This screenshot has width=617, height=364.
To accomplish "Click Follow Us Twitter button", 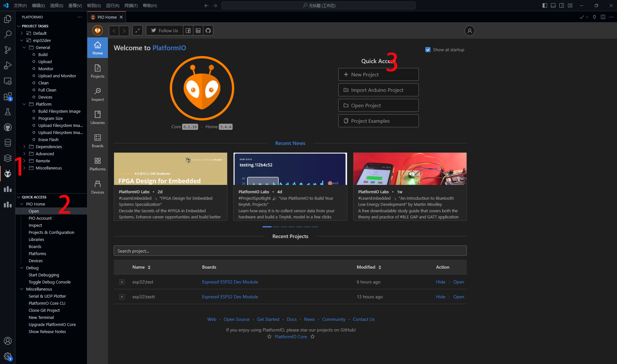I will pyautogui.click(x=165, y=31).
